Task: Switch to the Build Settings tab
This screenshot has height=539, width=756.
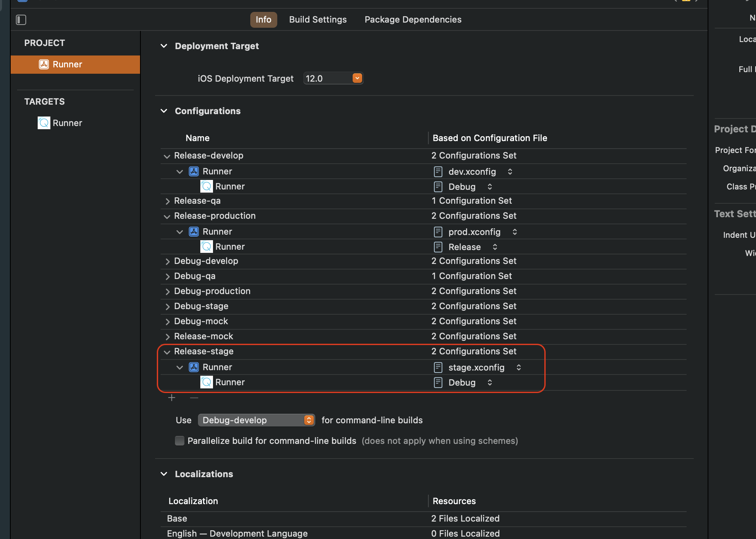Action: [318, 19]
